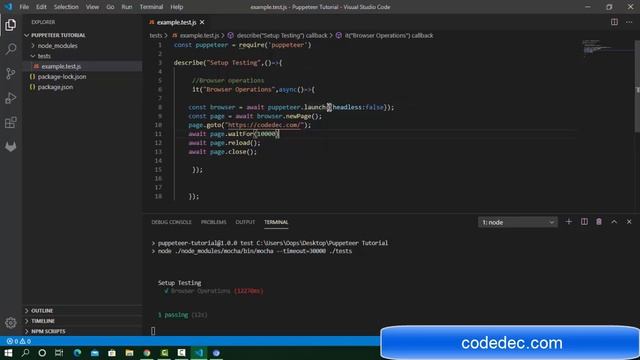The image size is (640, 360).
Task: Expand the NPM SCRIPTS section
Action: 48,331
